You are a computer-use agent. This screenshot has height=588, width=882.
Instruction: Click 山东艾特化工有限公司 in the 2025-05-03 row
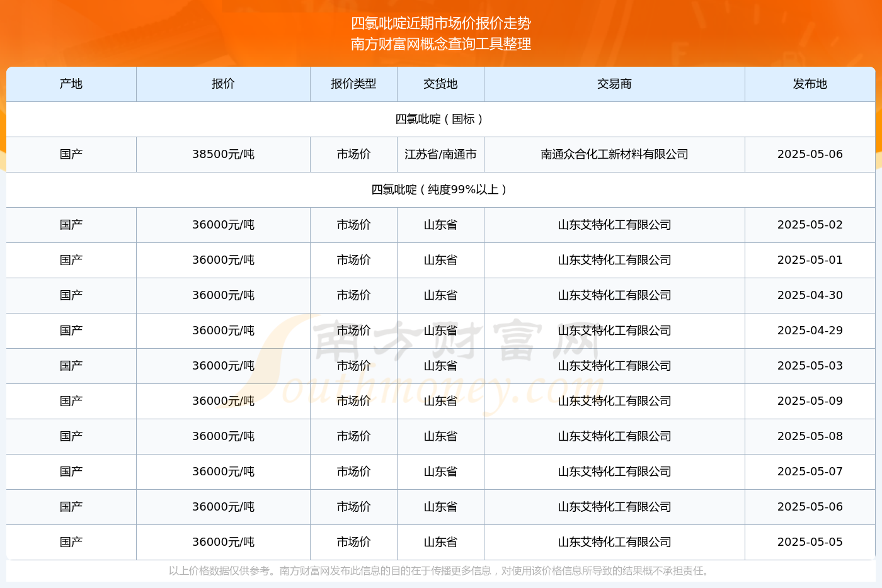pos(614,366)
